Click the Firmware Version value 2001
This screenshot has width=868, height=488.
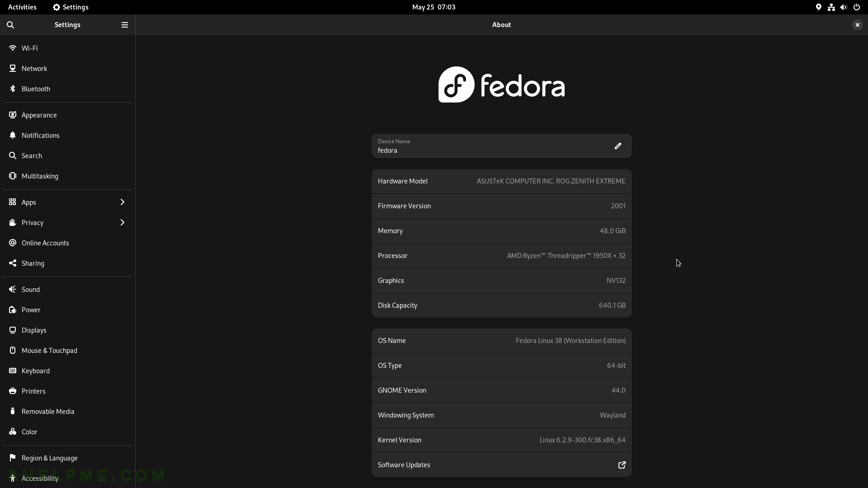click(x=618, y=206)
